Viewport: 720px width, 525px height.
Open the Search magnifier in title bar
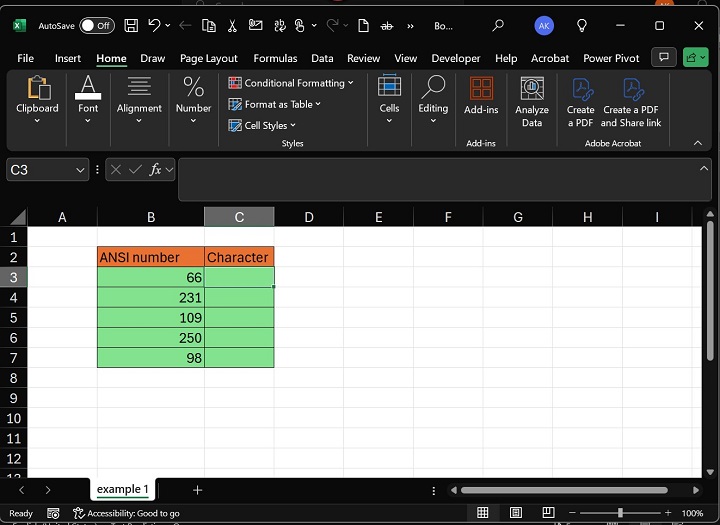498,25
